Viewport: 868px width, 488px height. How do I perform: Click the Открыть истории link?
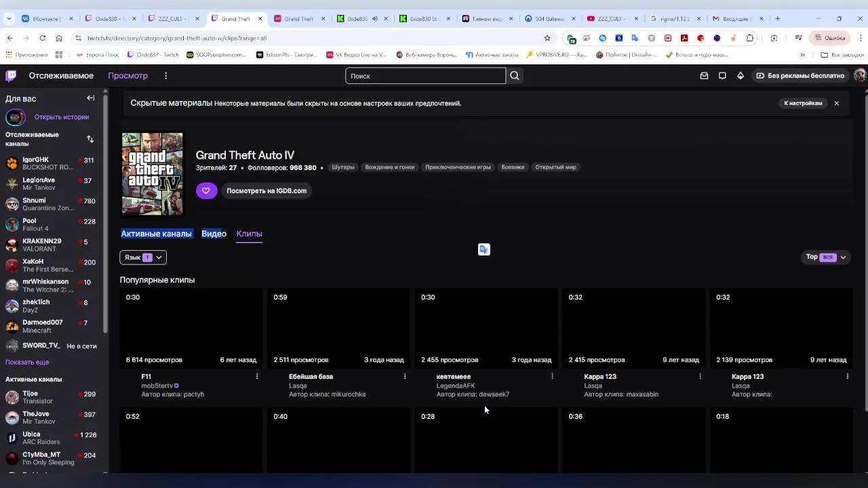62,117
